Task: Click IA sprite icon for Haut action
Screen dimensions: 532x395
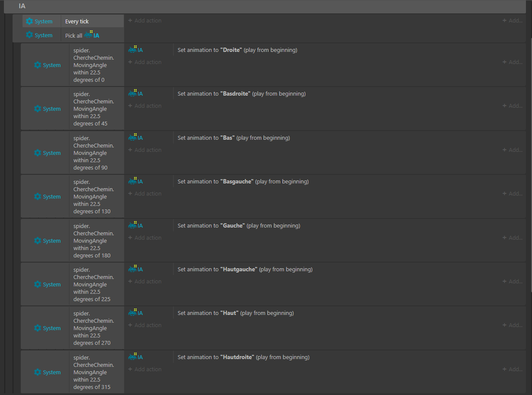Action: 133,312
